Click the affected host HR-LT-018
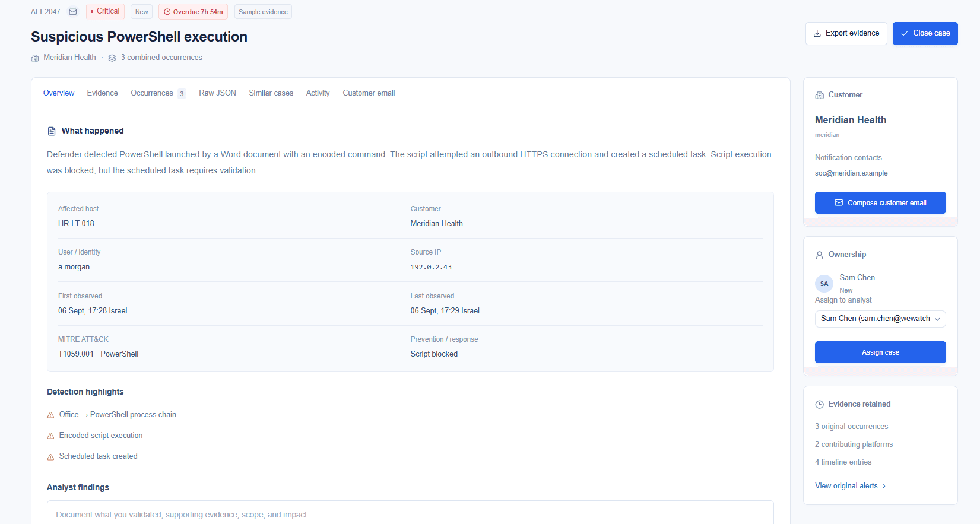Screen dimensions: 980x524 (x=76, y=224)
